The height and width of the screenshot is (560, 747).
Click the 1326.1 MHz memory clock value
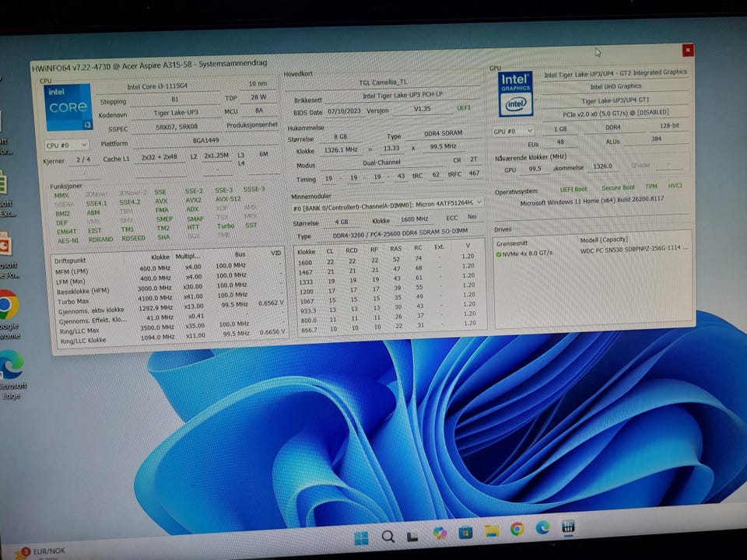(341, 150)
